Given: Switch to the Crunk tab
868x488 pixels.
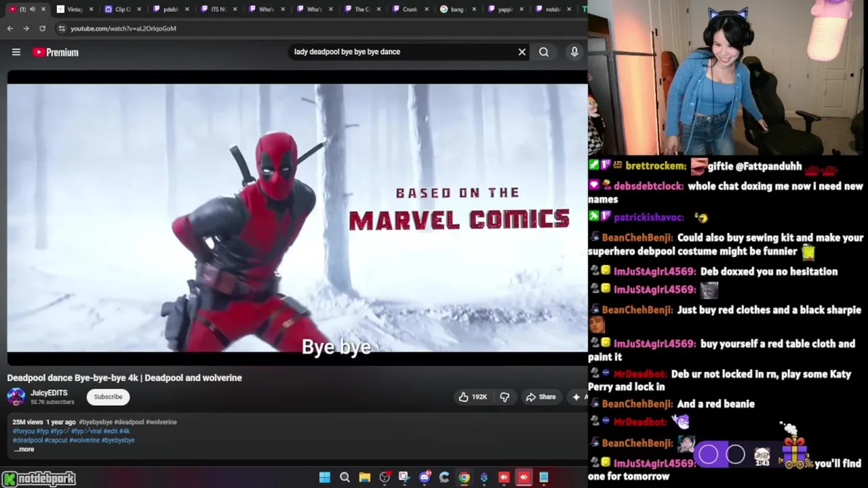Looking at the screenshot, I should point(410,9).
